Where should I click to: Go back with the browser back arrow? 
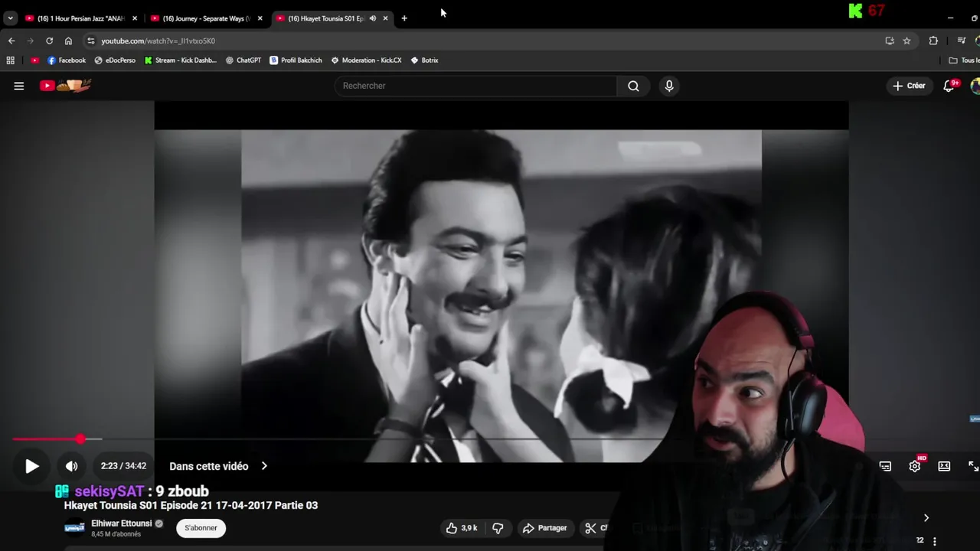(11, 41)
